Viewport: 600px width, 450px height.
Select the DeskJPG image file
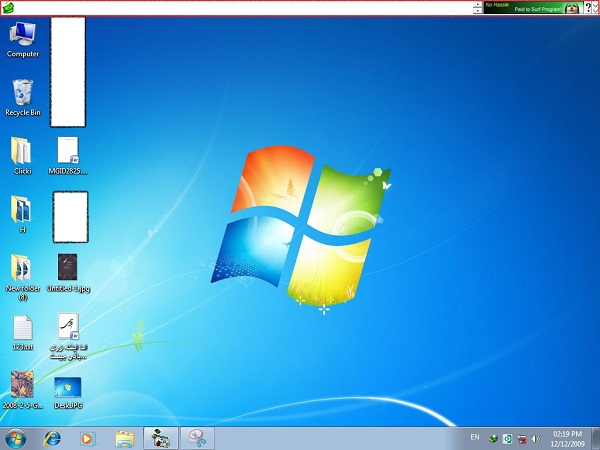click(67, 388)
